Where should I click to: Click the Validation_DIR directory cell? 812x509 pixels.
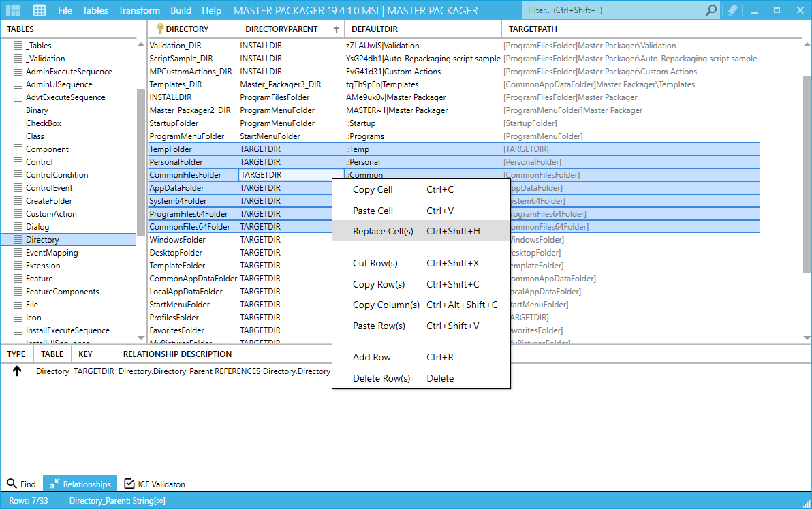coord(193,46)
